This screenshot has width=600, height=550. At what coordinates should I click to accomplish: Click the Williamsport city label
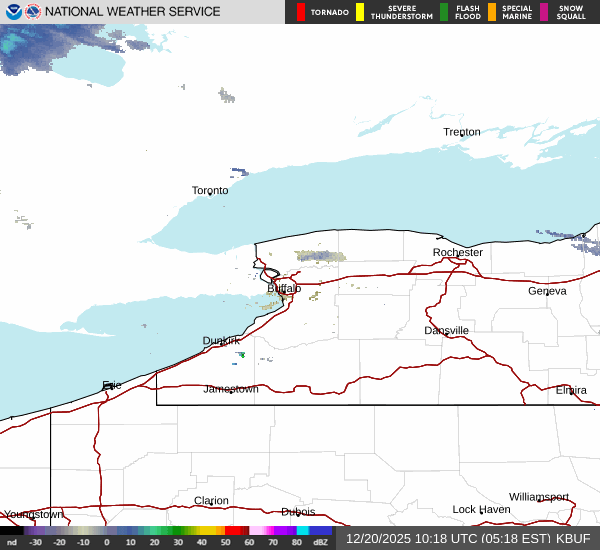[538, 497]
